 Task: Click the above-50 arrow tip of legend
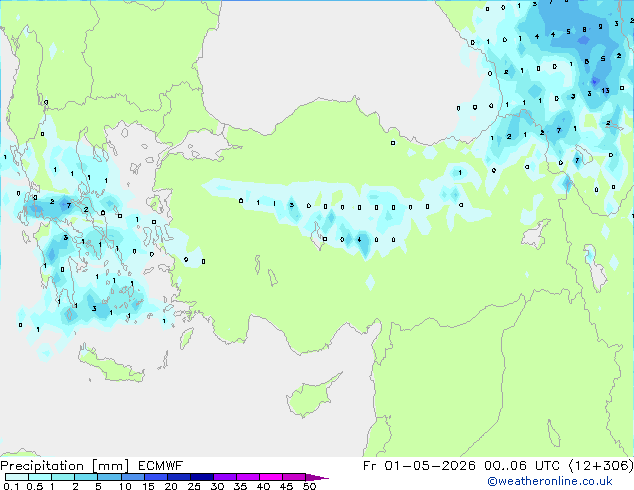pyautogui.click(x=317, y=478)
